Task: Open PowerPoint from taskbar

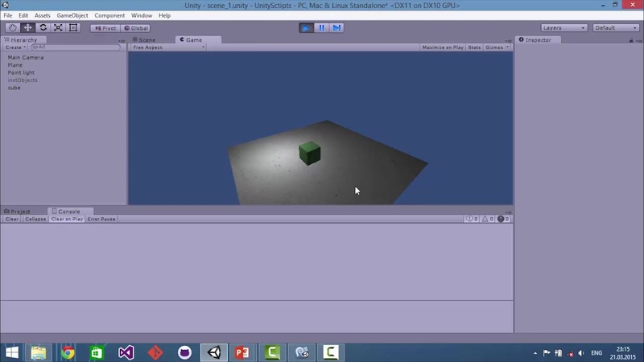Action: [x=242, y=352]
